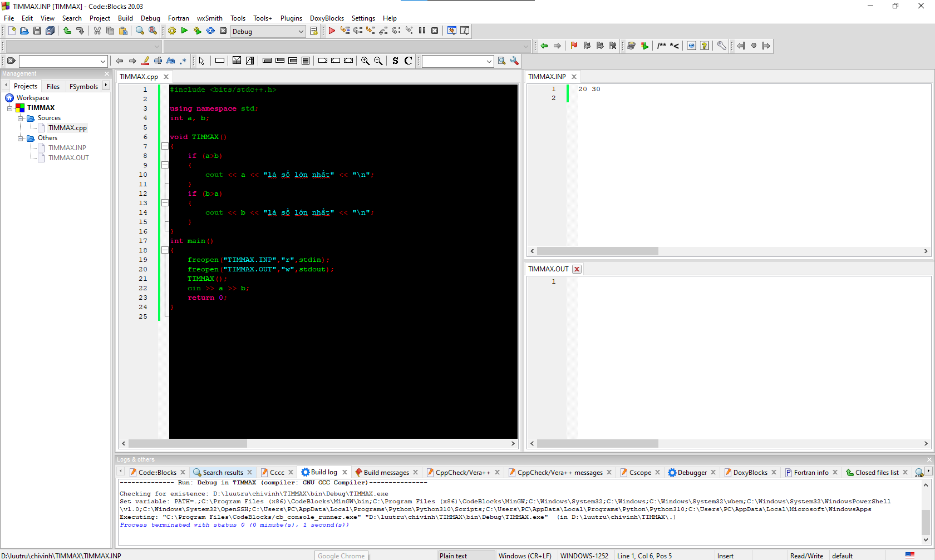The image size is (935, 560).
Task: Click the Build and run icon
Action: point(198,31)
